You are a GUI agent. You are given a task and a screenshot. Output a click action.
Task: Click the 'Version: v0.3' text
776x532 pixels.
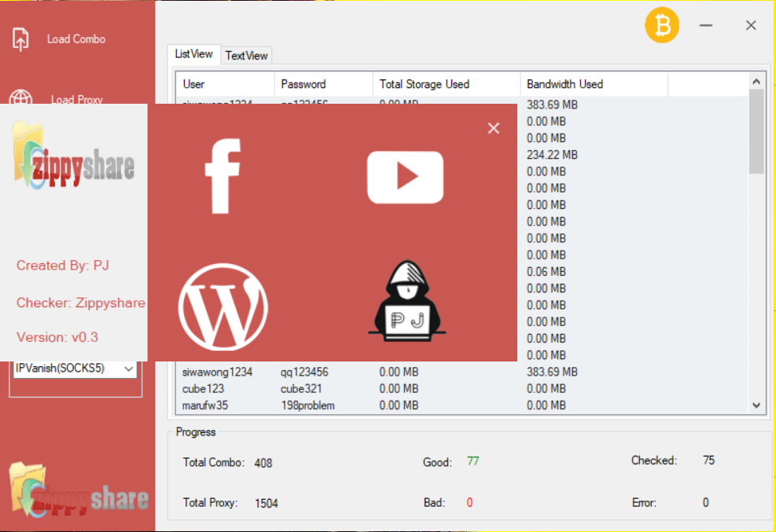pos(57,337)
